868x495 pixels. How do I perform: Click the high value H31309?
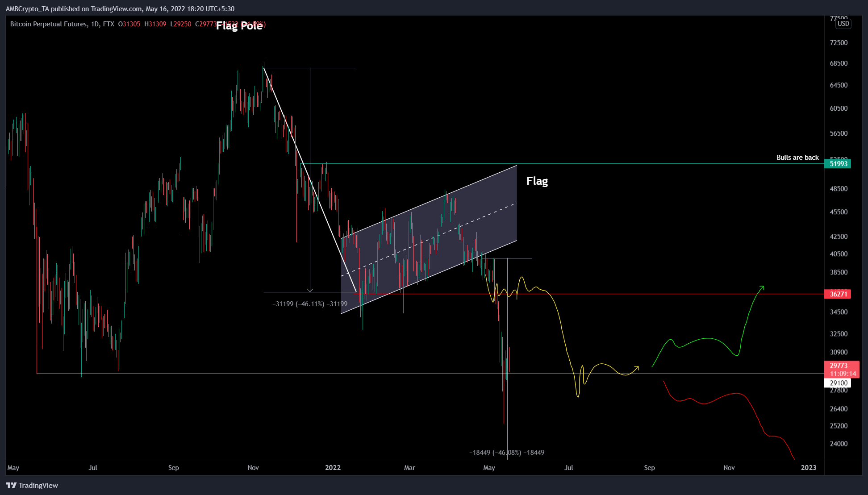pos(155,24)
